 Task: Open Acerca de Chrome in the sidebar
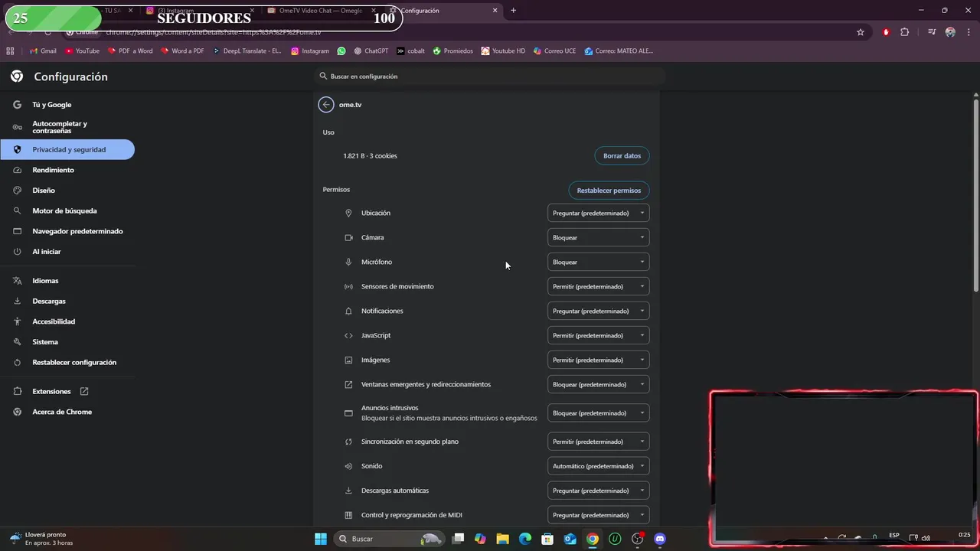[67, 412]
